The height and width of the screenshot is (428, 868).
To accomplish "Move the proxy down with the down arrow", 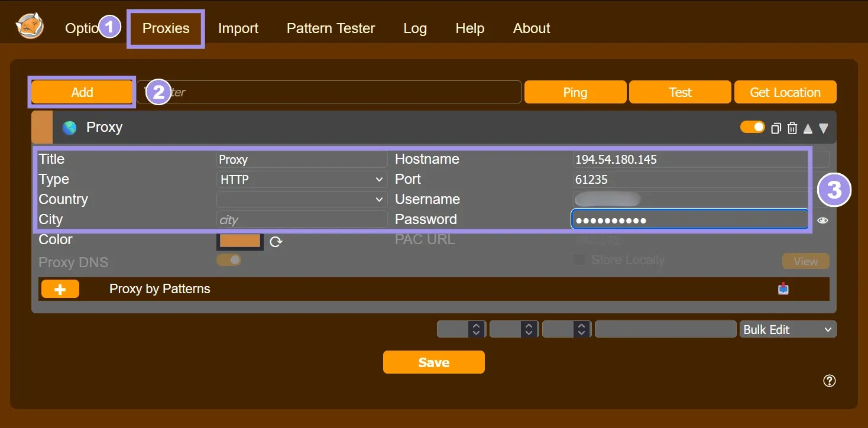I will [x=823, y=128].
